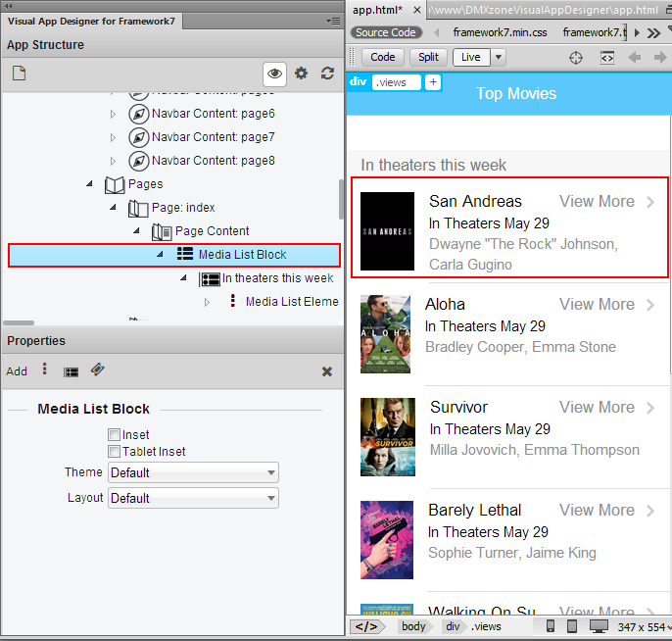Viewport: 672px width, 641px height.
Task: Expand the Media List Element node
Action: (207, 303)
